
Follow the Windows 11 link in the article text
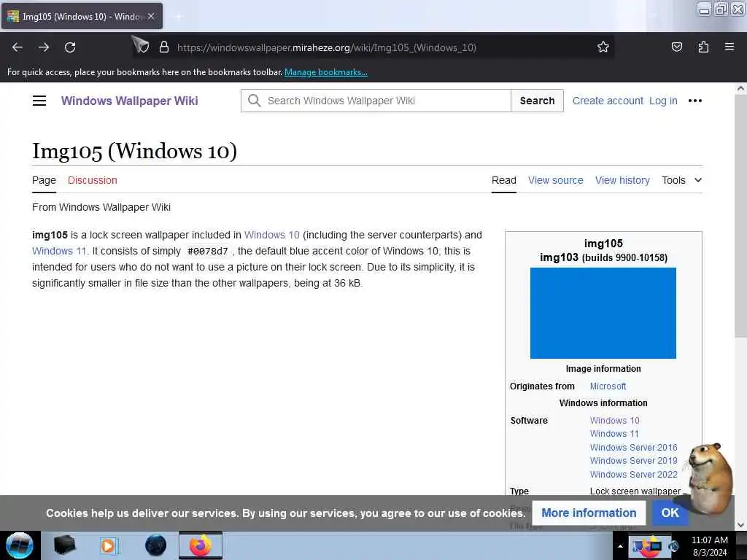click(x=60, y=251)
